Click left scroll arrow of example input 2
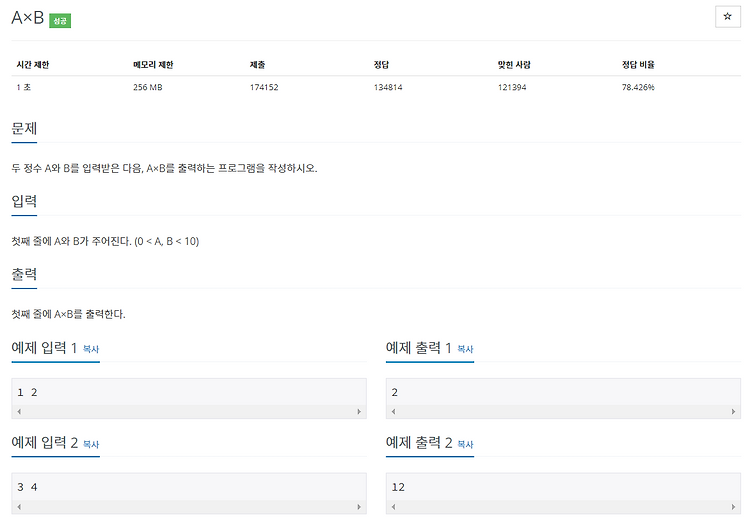This screenshot has width=750, height=529. click(x=19, y=507)
